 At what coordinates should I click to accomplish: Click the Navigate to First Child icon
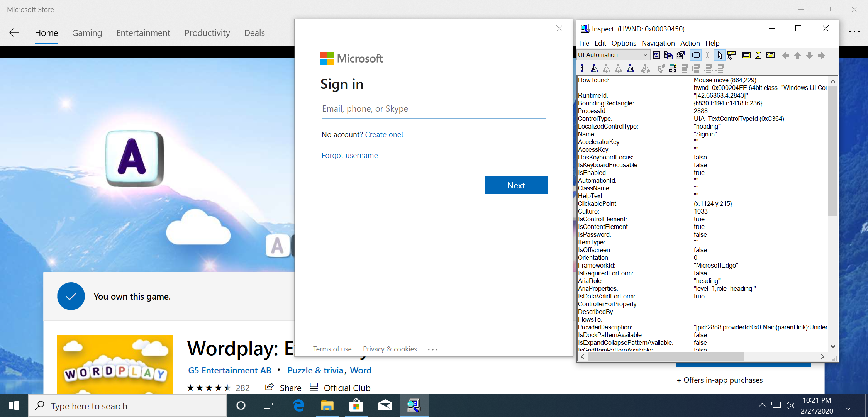(x=595, y=69)
